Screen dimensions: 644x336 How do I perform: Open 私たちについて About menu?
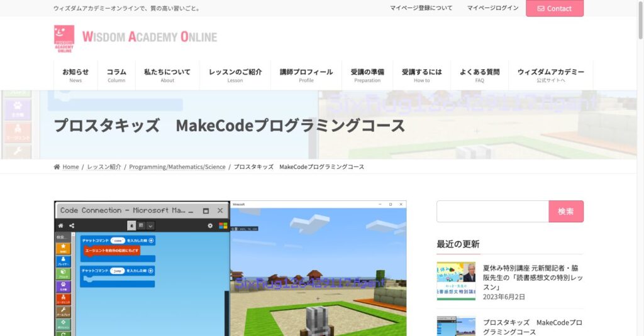[x=167, y=75]
